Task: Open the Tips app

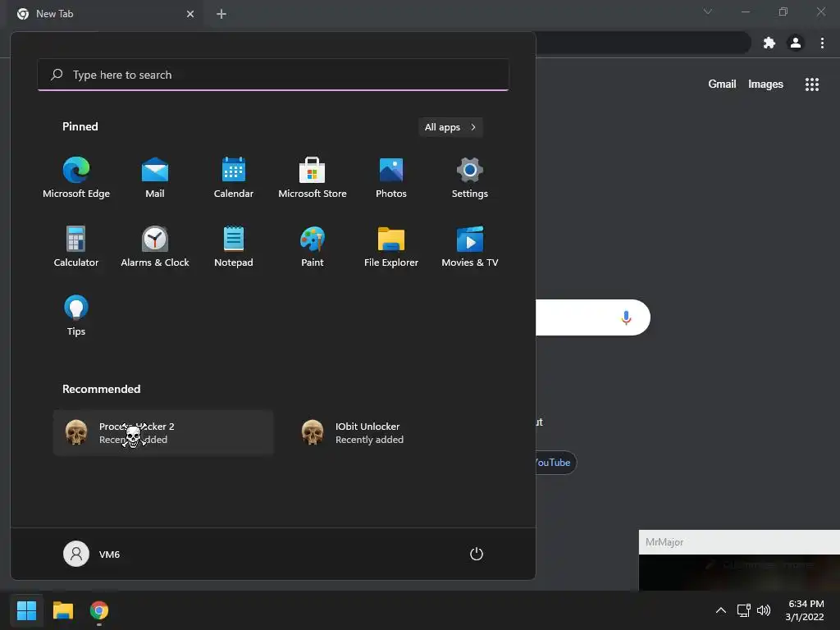Action: pyautogui.click(x=76, y=316)
